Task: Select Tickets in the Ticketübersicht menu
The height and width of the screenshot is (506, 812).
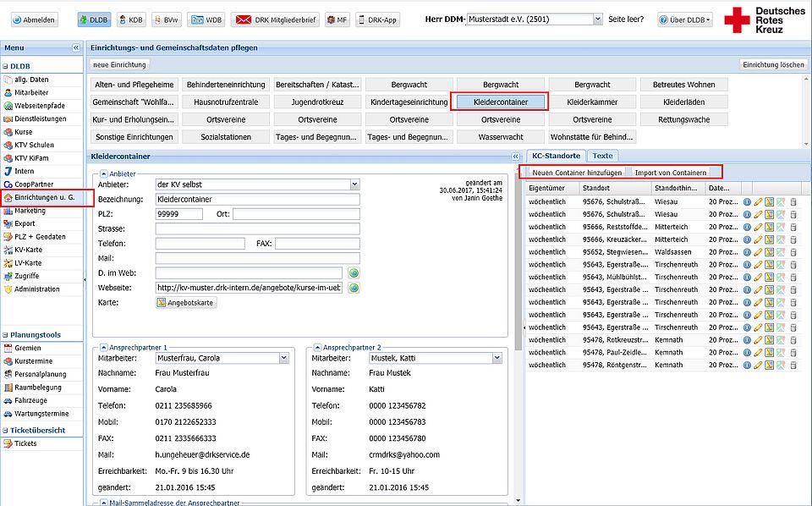Action: tap(25, 443)
